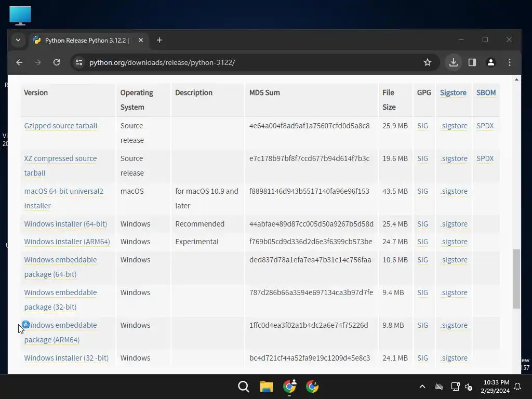
Task: Open Windows taskbar search
Action: click(243, 387)
